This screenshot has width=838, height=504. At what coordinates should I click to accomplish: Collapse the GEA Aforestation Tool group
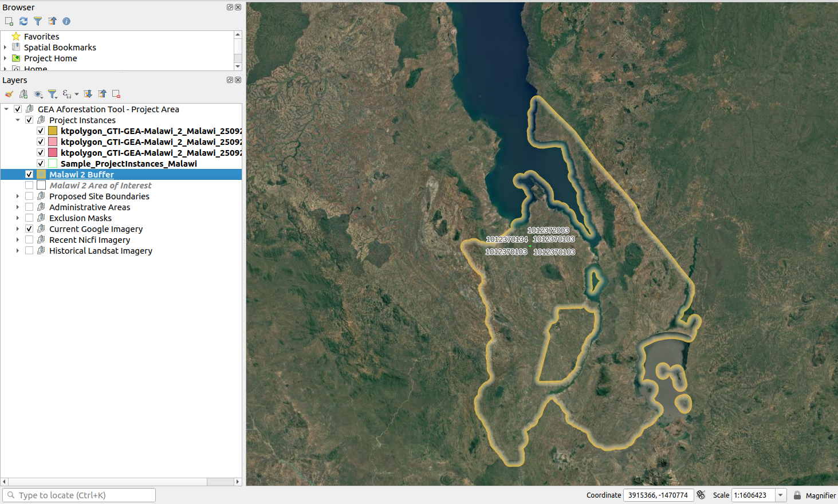click(6, 109)
